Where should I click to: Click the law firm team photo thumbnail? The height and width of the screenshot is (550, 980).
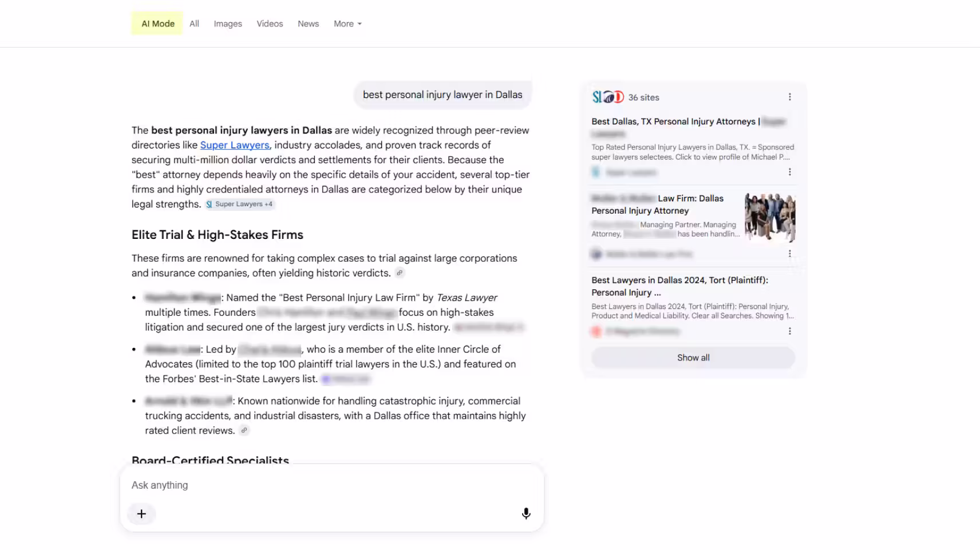pos(770,217)
